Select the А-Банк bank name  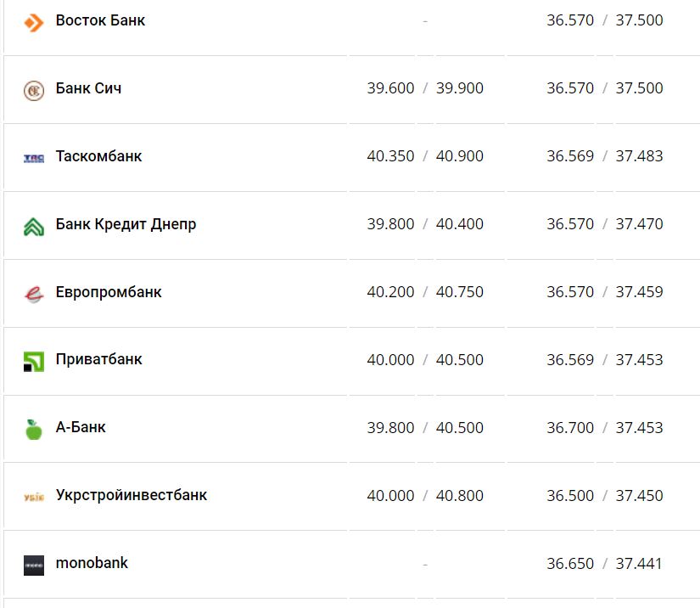coord(81,427)
